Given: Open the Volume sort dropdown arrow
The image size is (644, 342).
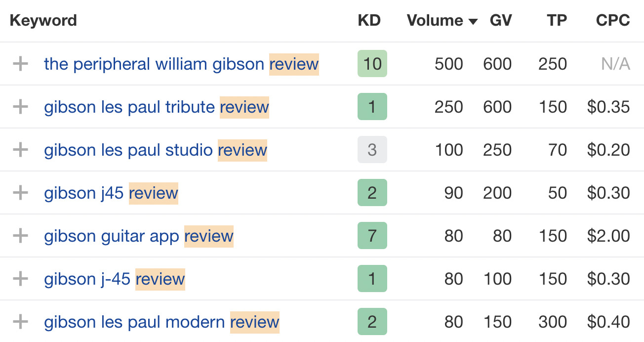Looking at the screenshot, I should (x=473, y=21).
